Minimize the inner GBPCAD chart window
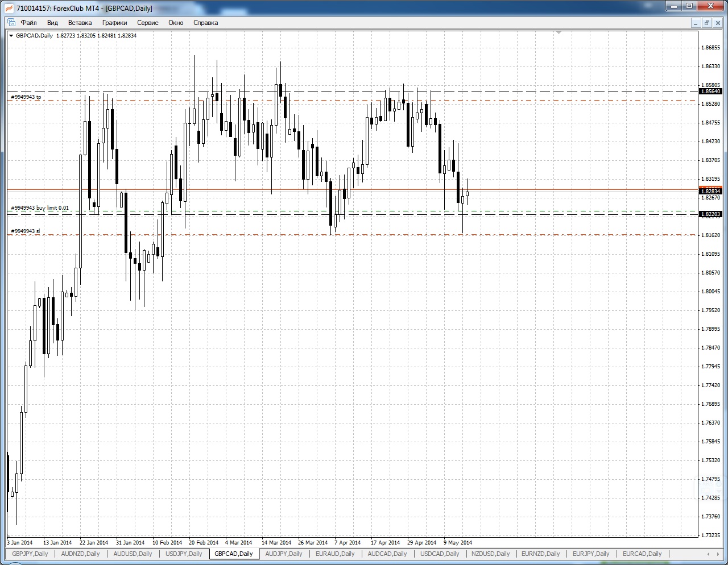 tap(696, 23)
